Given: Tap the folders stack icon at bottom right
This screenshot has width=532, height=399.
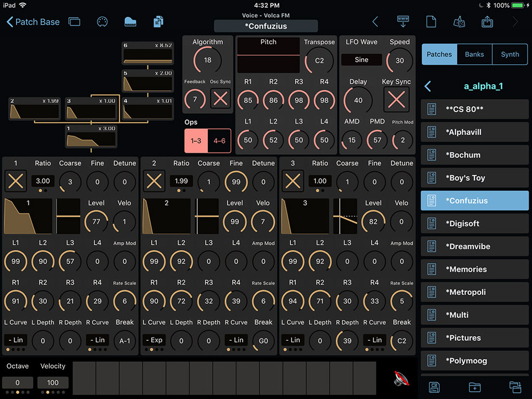Looking at the screenshot, I should 515,387.
